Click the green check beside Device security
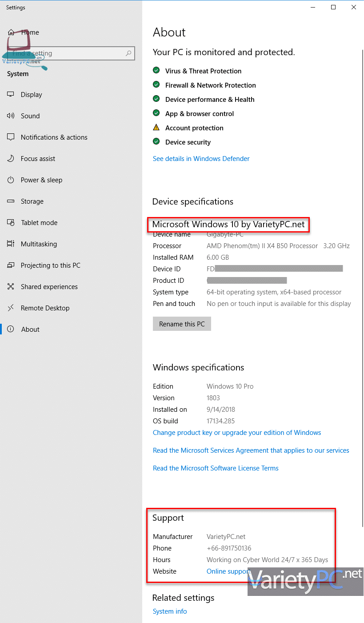 pyautogui.click(x=156, y=142)
